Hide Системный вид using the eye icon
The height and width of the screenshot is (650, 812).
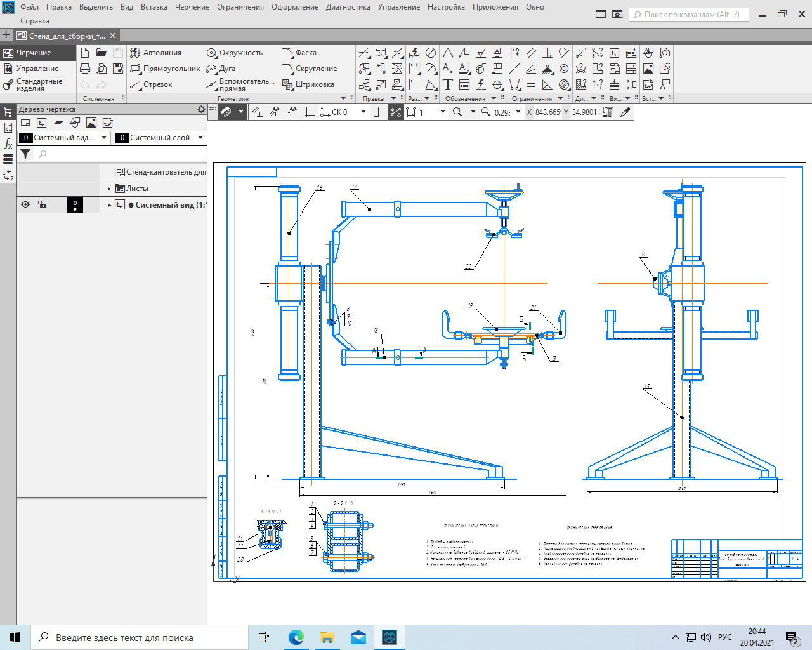pyautogui.click(x=25, y=204)
